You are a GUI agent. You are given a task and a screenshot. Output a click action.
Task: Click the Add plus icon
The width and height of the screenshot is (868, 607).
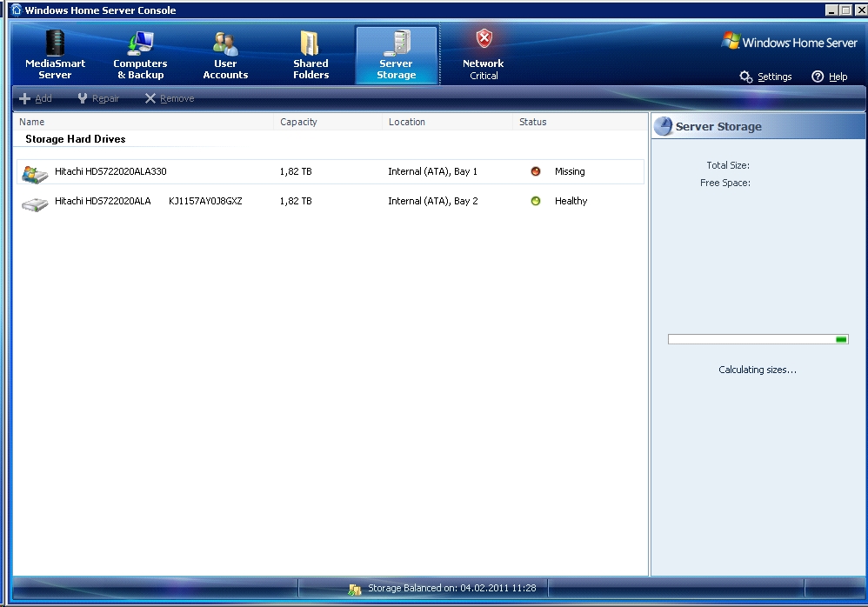pos(25,98)
